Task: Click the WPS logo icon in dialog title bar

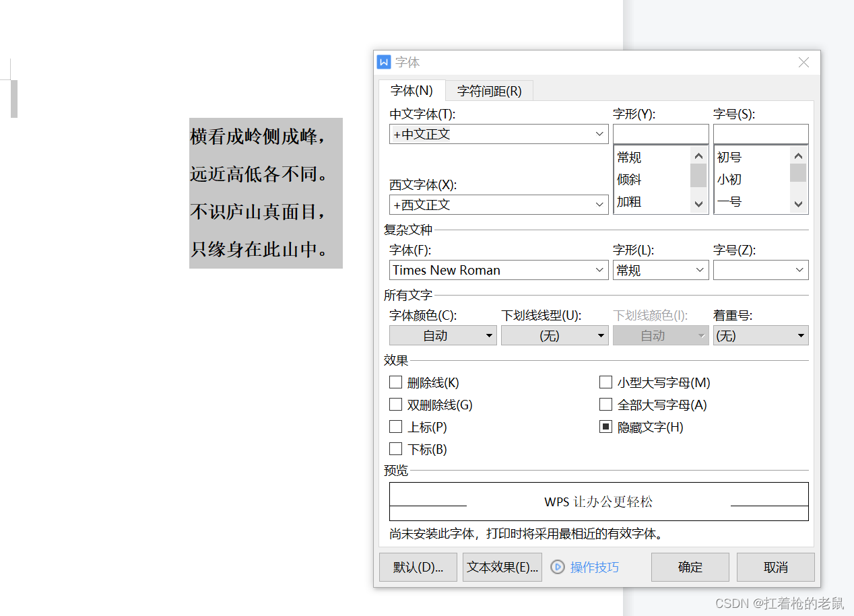Action: (384, 62)
